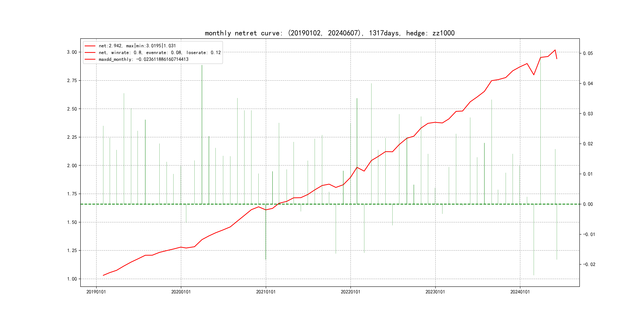The image size is (644, 322).
Task: Click the 20230101 x-axis date label
Action: [435, 292]
